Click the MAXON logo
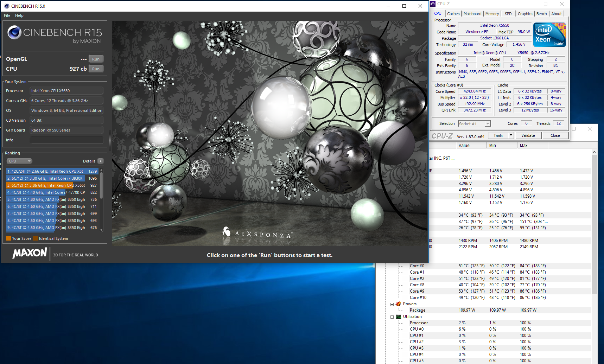This screenshot has width=604, height=364. (x=30, y=253)
